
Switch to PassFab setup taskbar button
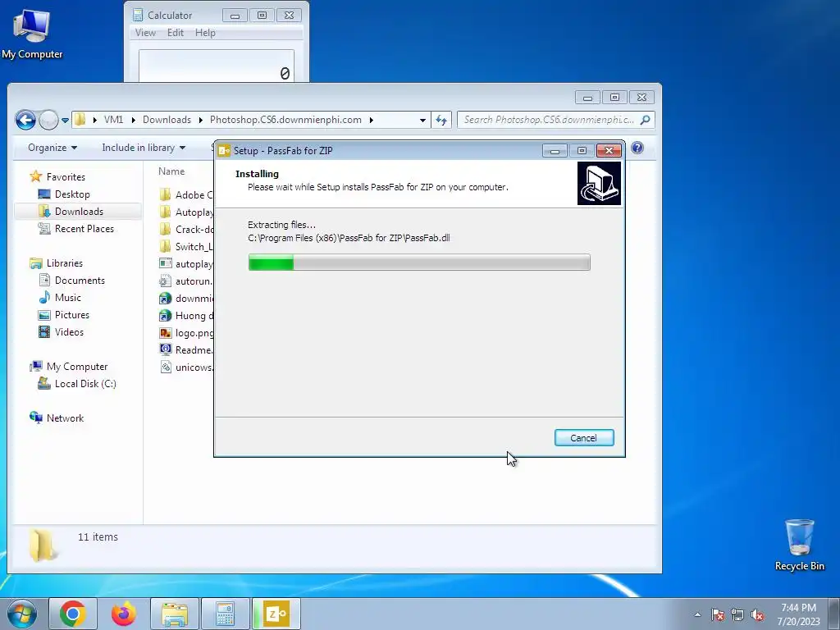pyautogui.click(x=276, y=614)
